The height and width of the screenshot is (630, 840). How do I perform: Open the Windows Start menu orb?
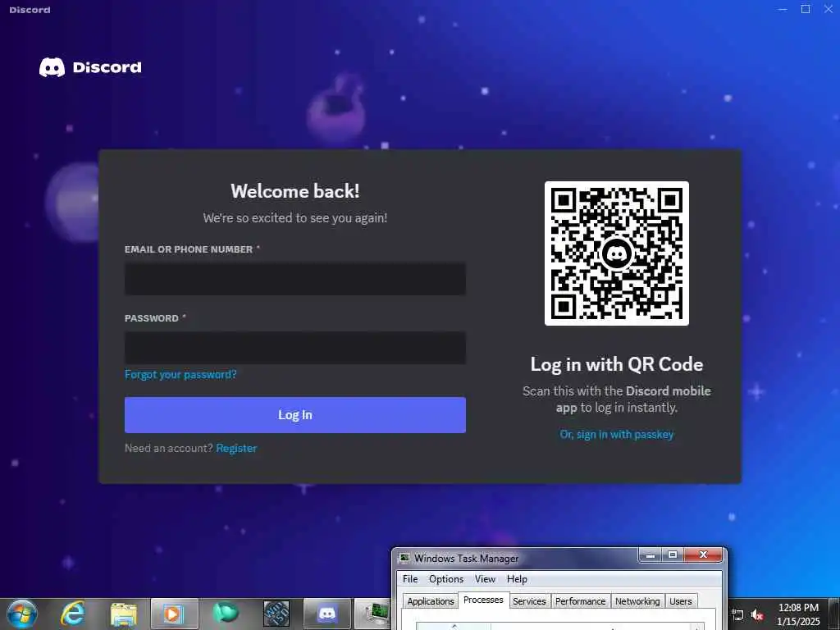click(22, 614)
